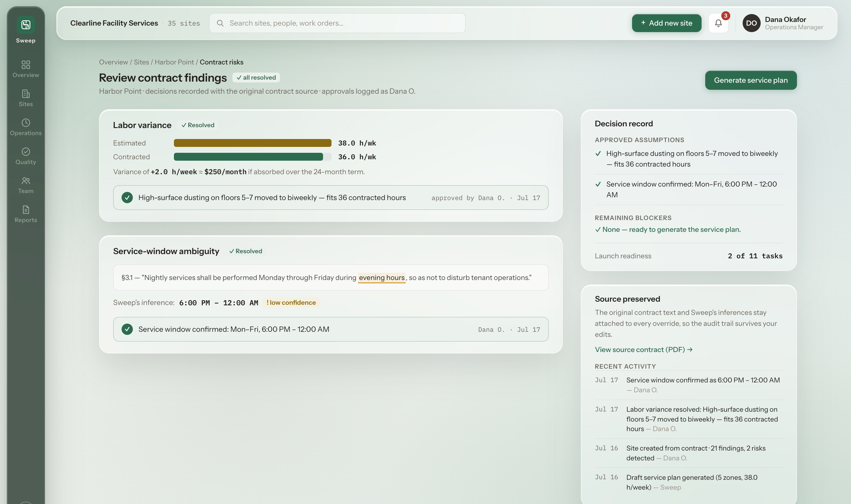
Task: Click the Resolved badge on Labor variance
Action: tap(198, 125)
